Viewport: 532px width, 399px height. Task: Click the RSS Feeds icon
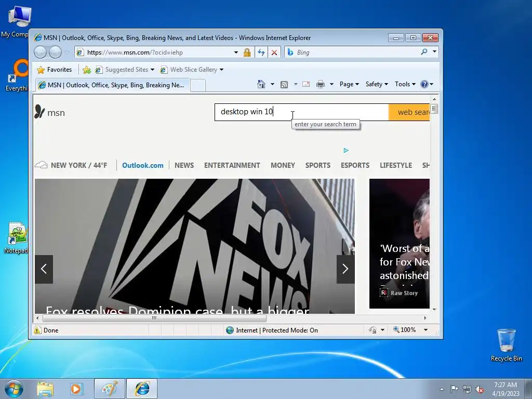pyautogui.click(x=284, y=84)
